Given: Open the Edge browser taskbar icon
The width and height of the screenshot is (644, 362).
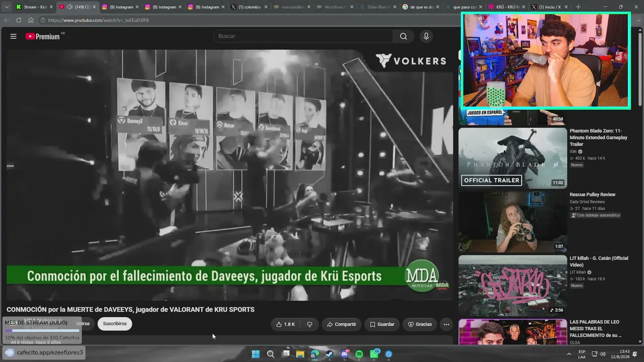Looking at the screenshot, I should tap(315, 354).
